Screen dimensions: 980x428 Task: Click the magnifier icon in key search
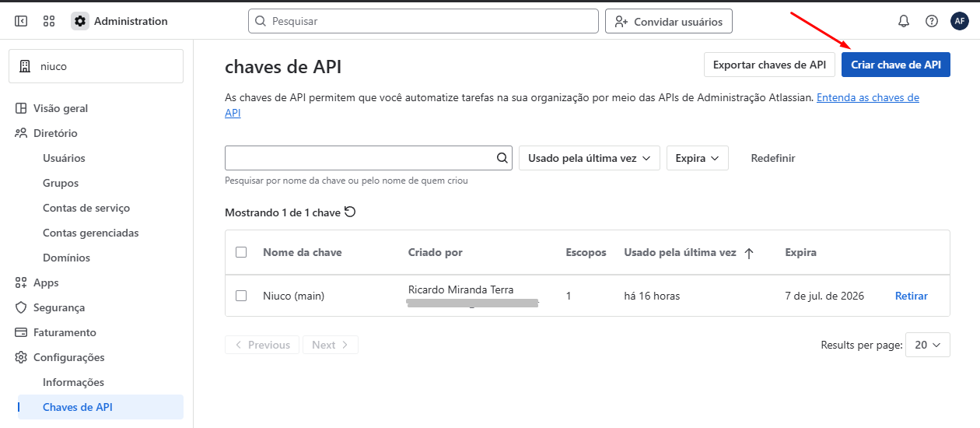(x=502, y=158)
